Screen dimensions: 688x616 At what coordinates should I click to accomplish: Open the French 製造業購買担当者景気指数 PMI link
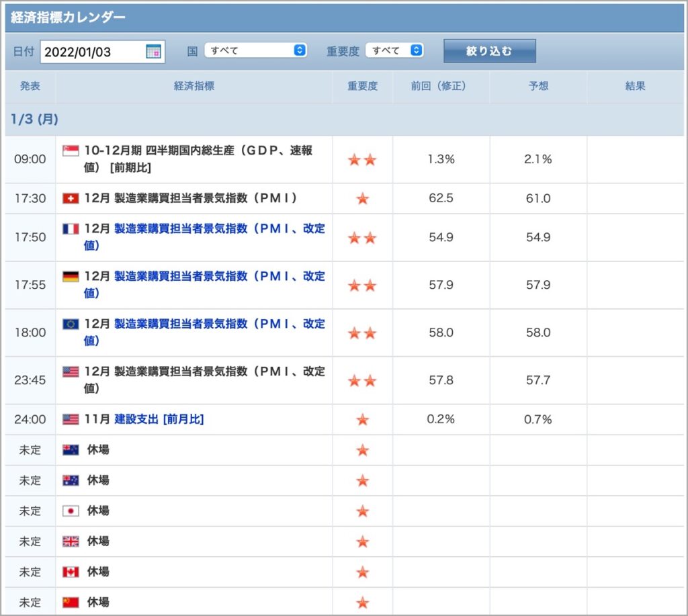point(204,237)
